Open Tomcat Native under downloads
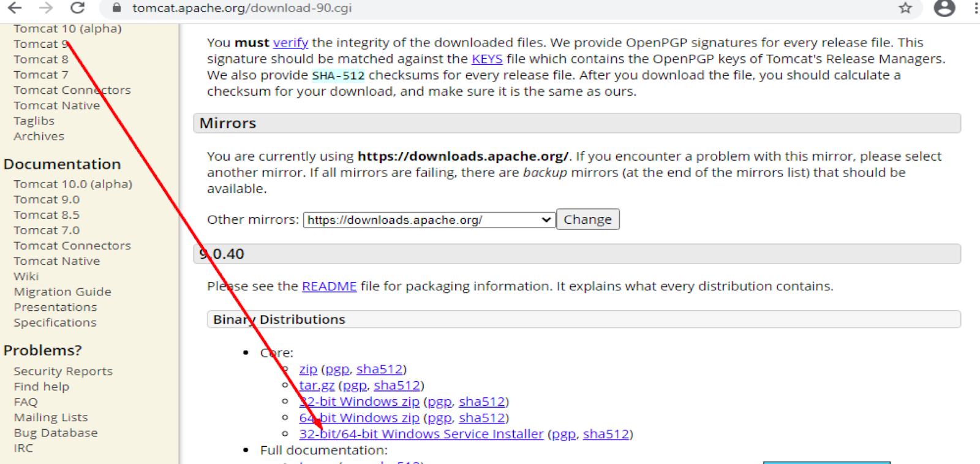This screenshot has height=464, width=980. 57,105
